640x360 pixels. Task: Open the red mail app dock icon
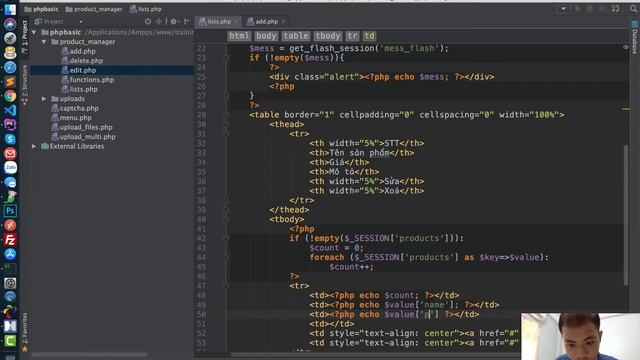coord(10,153)
